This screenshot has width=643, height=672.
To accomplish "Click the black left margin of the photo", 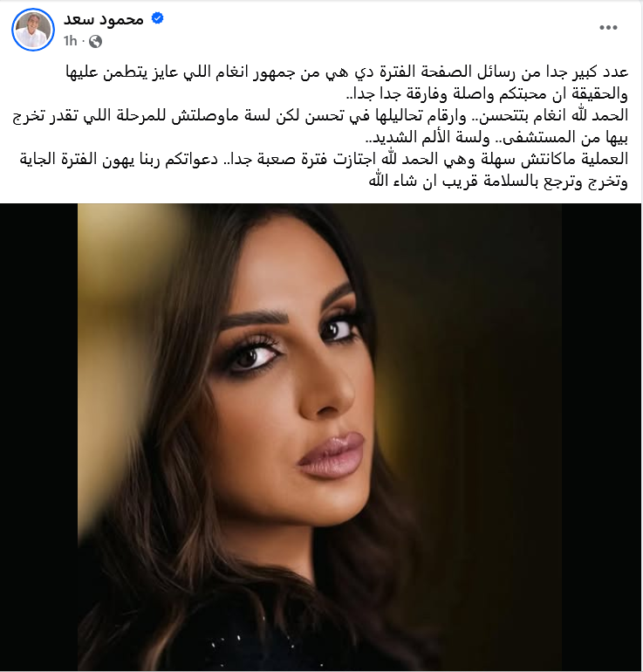I will tap(38, 437).
